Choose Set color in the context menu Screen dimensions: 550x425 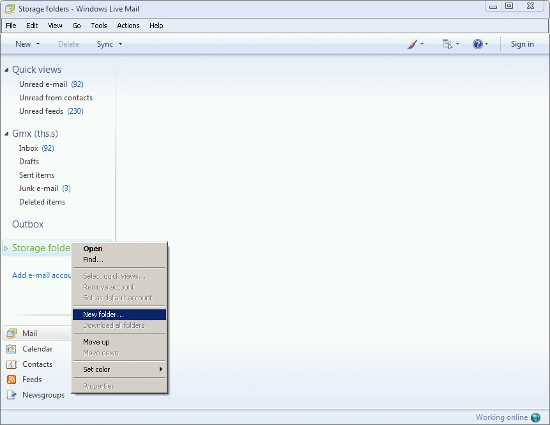pos(119,369)
